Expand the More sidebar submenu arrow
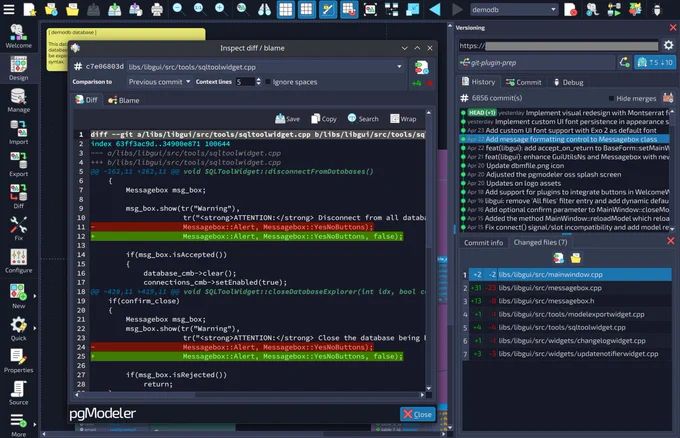 pos(35,425)
